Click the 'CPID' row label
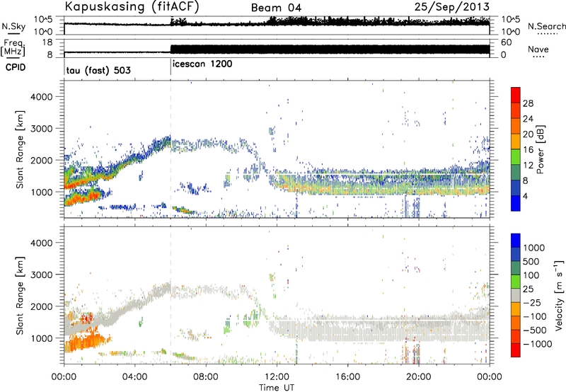Screen dimensions: 566x392 (16, 67)
